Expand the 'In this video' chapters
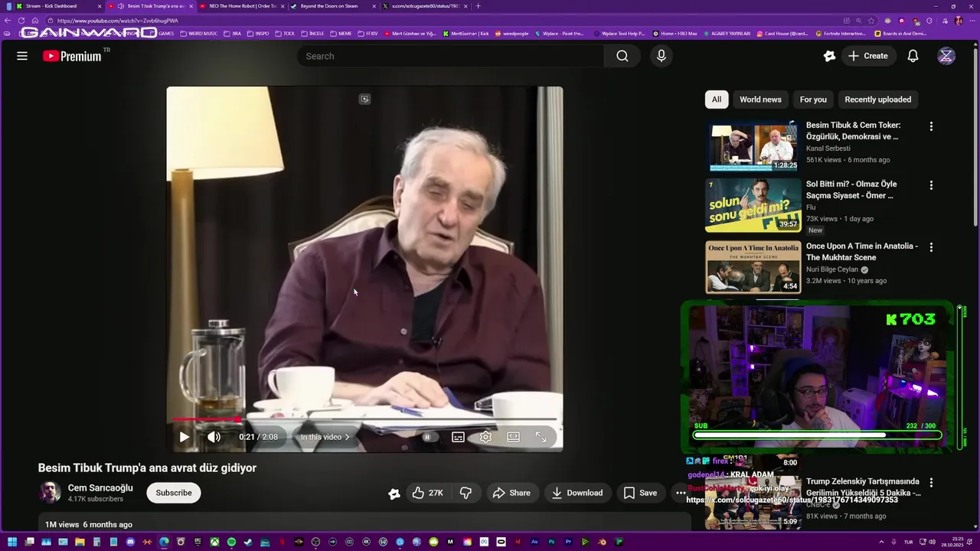This screenshot has width=980, height=551. coord(325,437)
